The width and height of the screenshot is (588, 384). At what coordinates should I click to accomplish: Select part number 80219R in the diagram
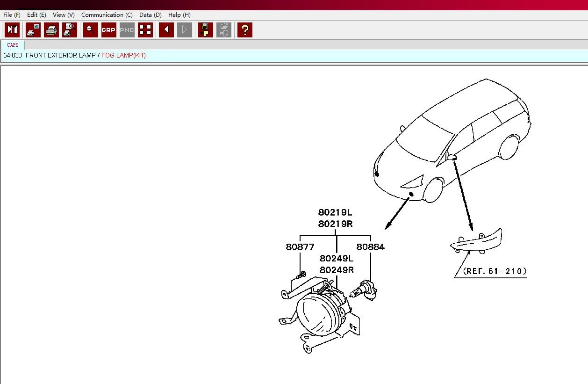[335, 224]
